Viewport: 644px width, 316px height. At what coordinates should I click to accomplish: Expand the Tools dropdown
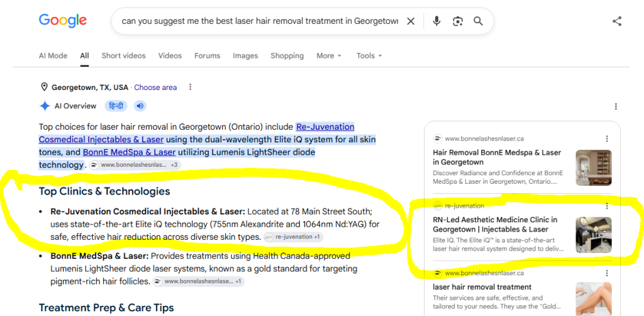(369, 56)
